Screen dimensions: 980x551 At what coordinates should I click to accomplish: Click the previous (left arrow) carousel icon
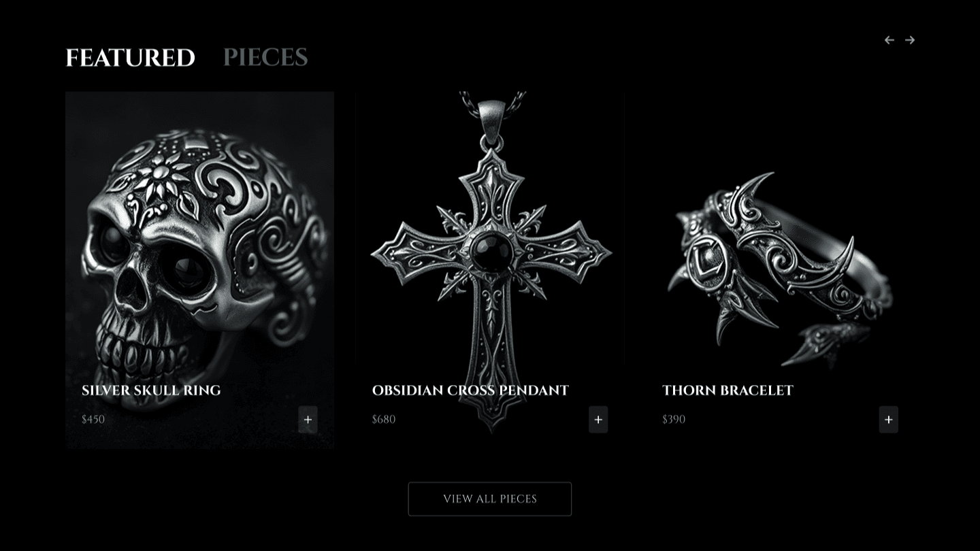tap(889, 40)
